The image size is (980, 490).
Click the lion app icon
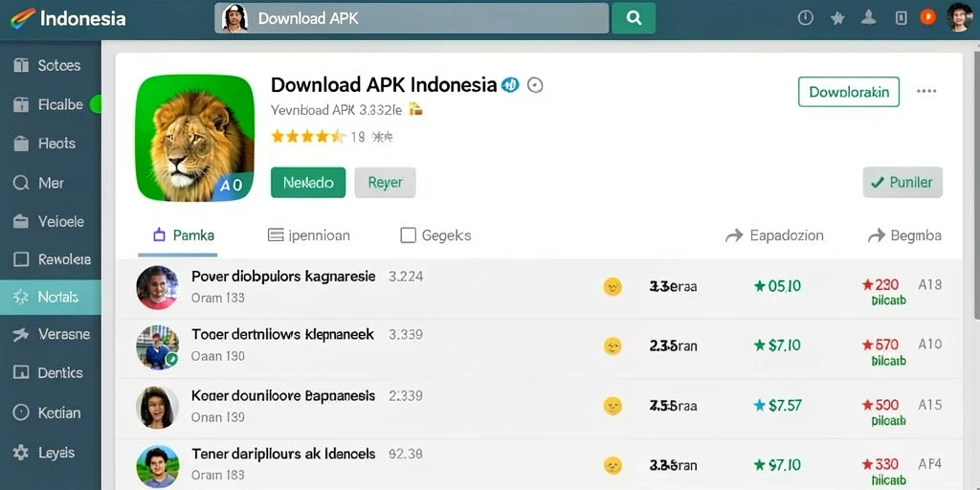[x=195, y=138]
